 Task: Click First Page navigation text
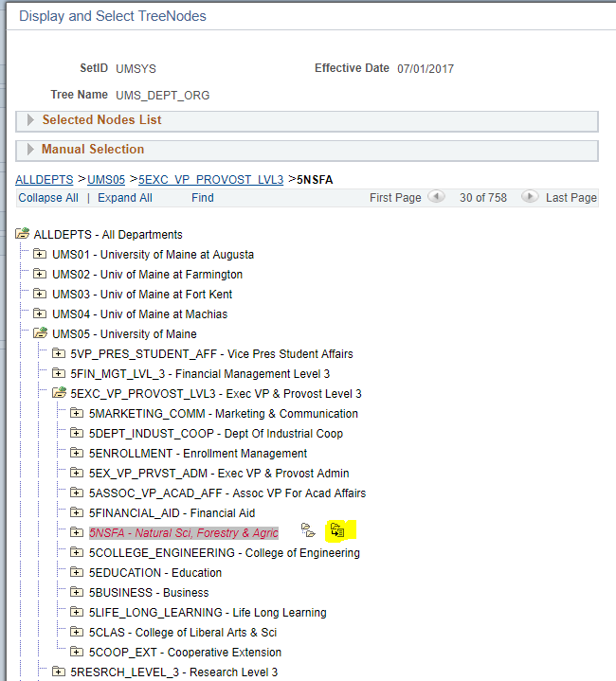(395, 198)
